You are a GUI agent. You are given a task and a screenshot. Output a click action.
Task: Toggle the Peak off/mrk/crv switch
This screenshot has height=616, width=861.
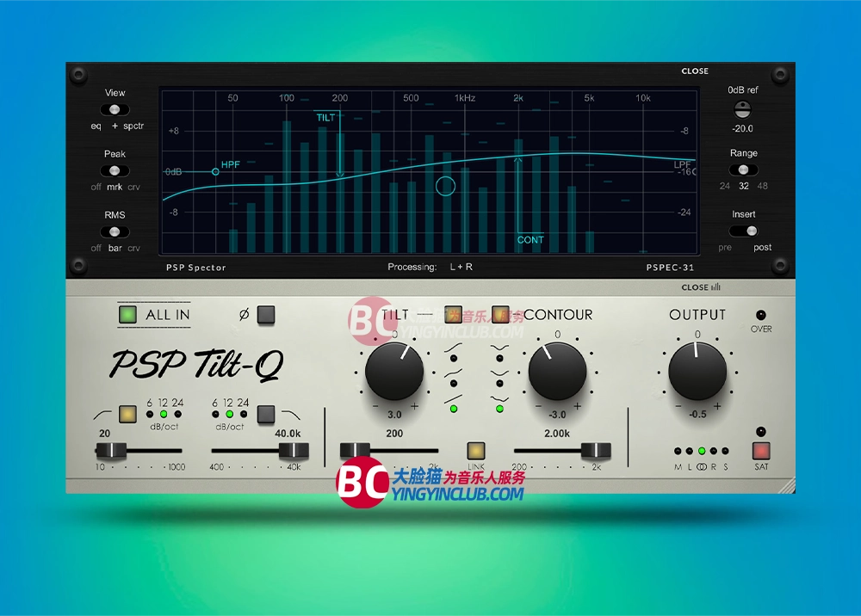115,170
